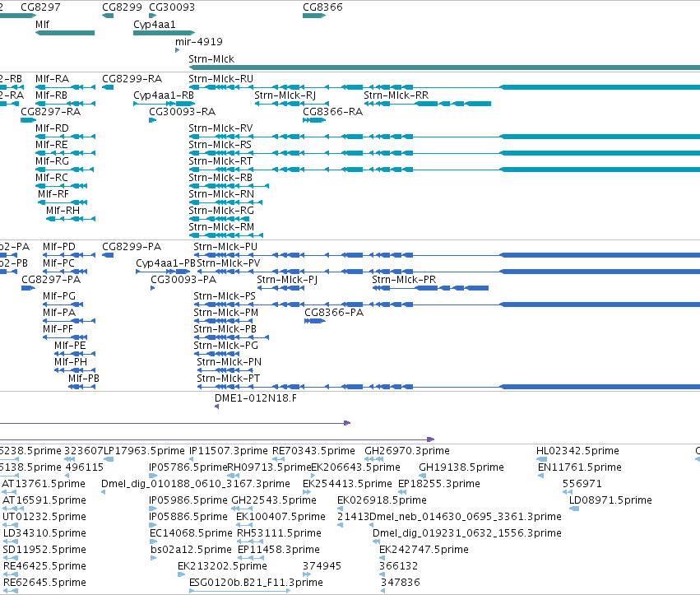Image resolution: width=700 pixels, height=595 pixels.
Task: Click the Strn-Mlck-PG protein label
Action: [226, 346]
